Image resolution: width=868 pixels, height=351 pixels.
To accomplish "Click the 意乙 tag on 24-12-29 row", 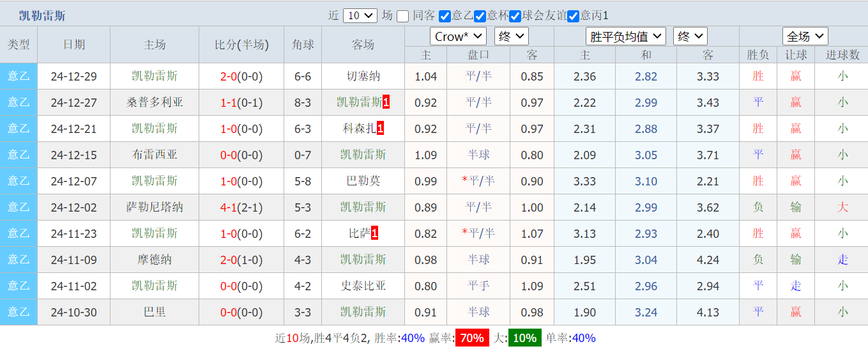I will 19,76.
